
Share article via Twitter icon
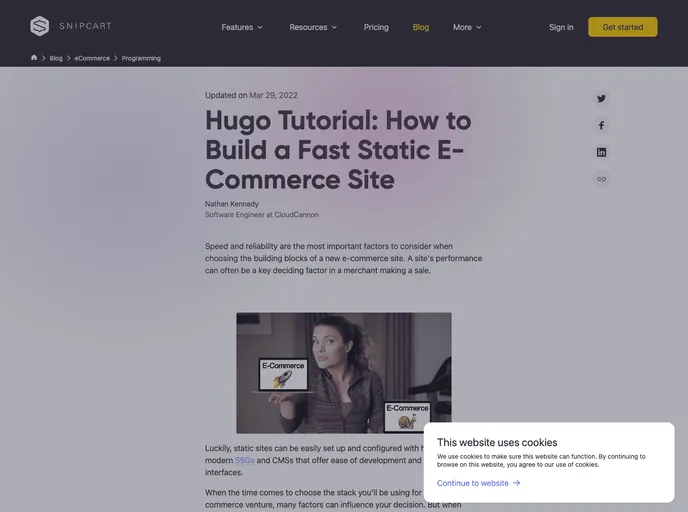coord(601,98)
